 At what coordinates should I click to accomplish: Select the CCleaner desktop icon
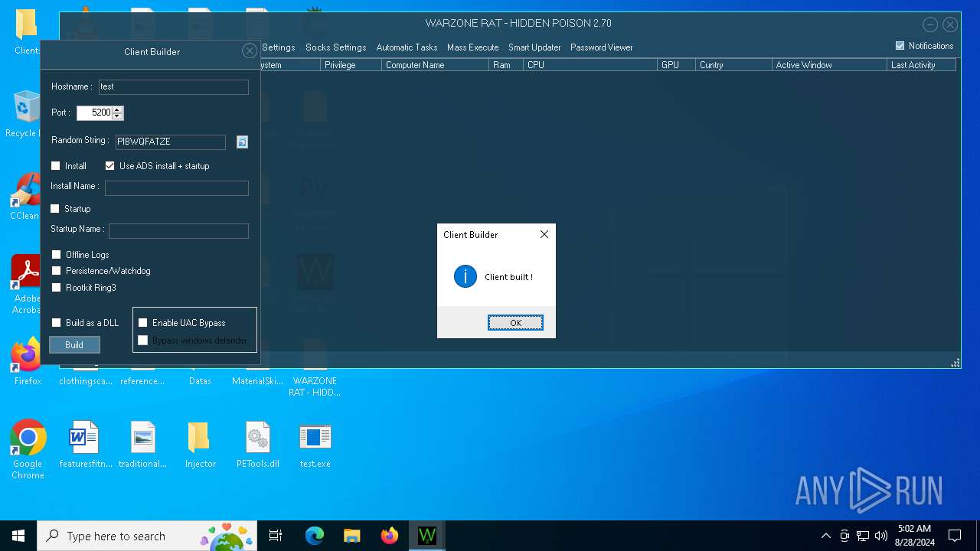pos(25,197)
